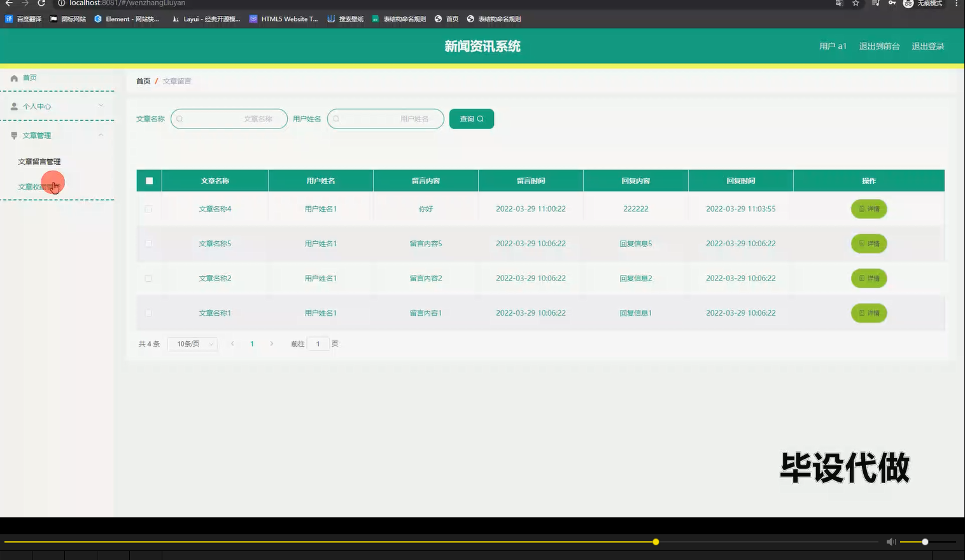Screen dimensions: 965x560
Task: Click the 回复信息5 cell
Action: point(636,244)
